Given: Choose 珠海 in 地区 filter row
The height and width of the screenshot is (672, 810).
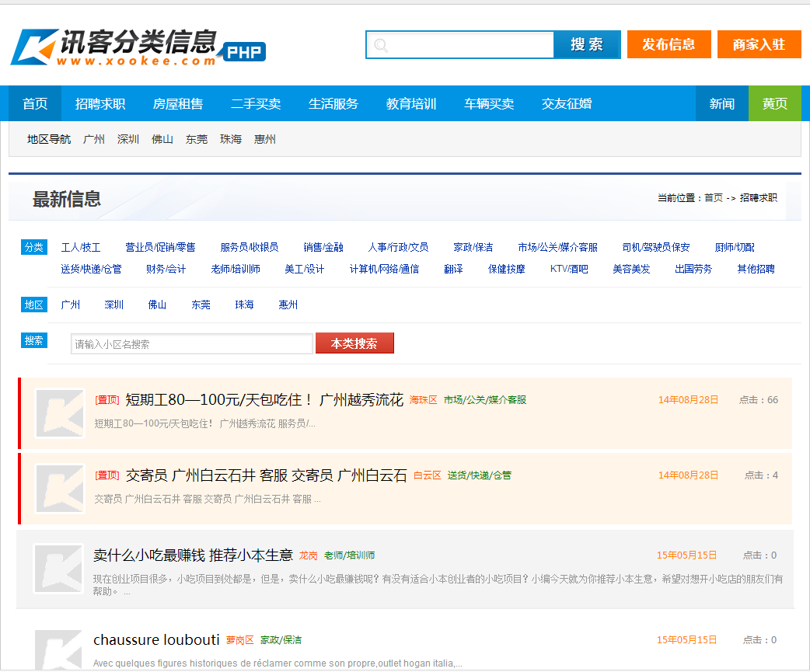Looking at the screenshot, I should [x=244, y=305].
